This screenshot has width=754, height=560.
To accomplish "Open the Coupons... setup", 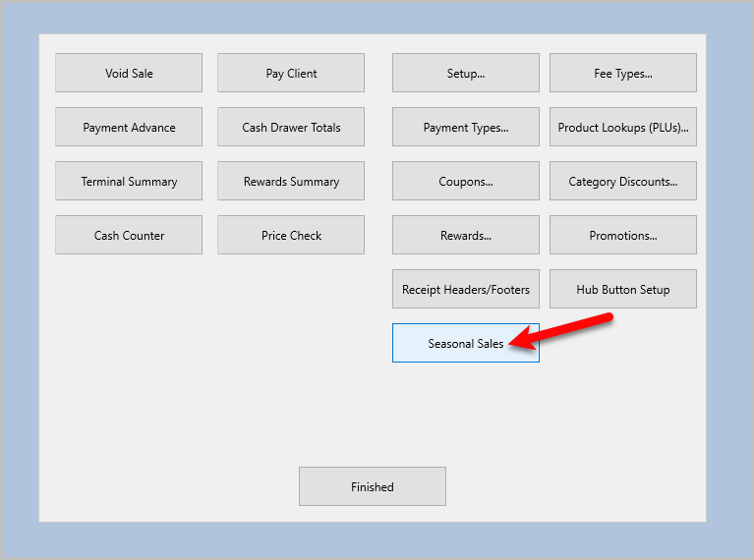I will [466, 181].
